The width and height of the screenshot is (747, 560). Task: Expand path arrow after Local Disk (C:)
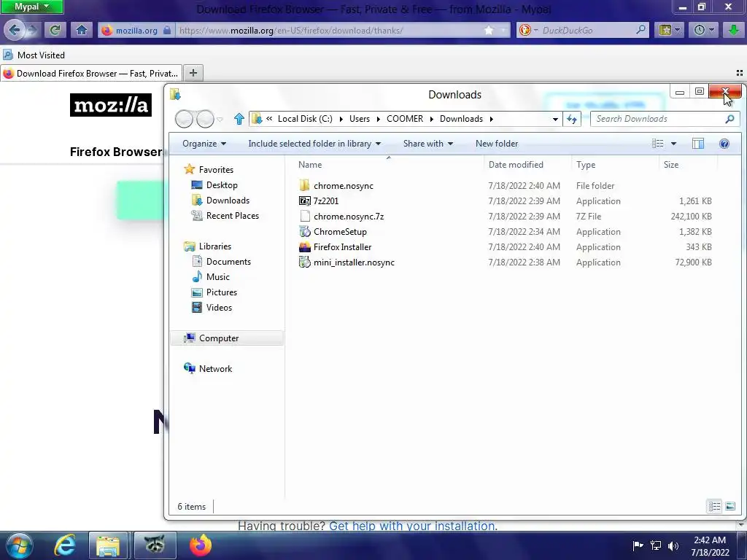coord(341,119)
